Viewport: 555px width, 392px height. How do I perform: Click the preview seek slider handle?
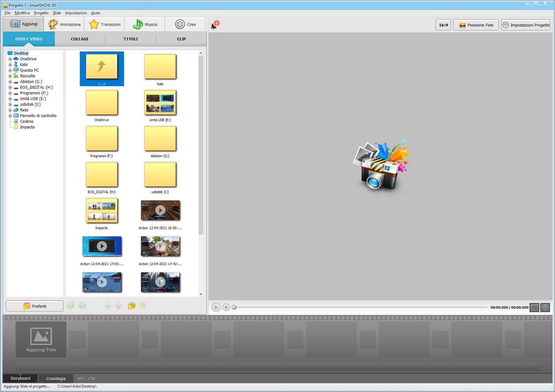click(234, 307)
